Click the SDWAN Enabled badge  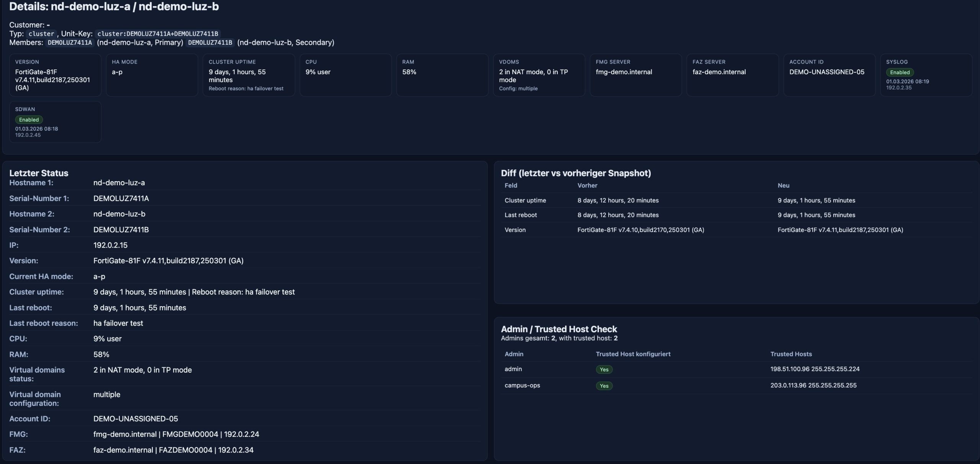tap(29, 120)
